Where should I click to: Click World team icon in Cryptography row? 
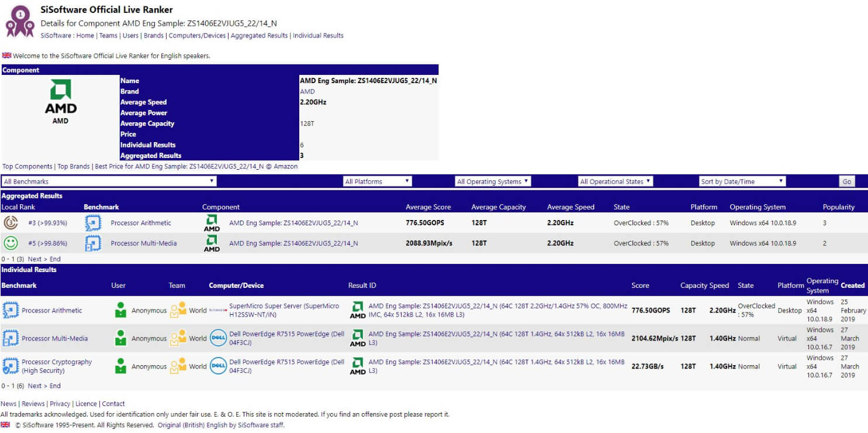[x=178, y=366]
